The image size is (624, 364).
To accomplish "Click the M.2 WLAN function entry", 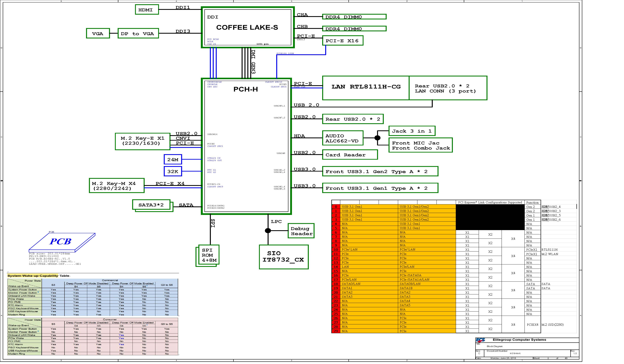I will 550,254.
